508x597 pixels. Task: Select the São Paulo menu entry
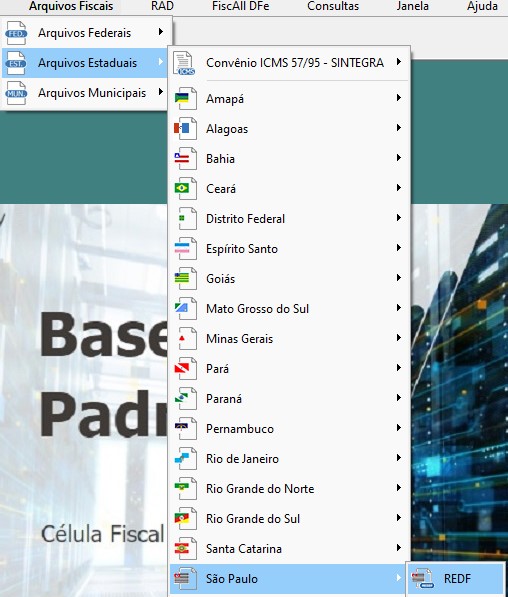(x=289, y=579)
